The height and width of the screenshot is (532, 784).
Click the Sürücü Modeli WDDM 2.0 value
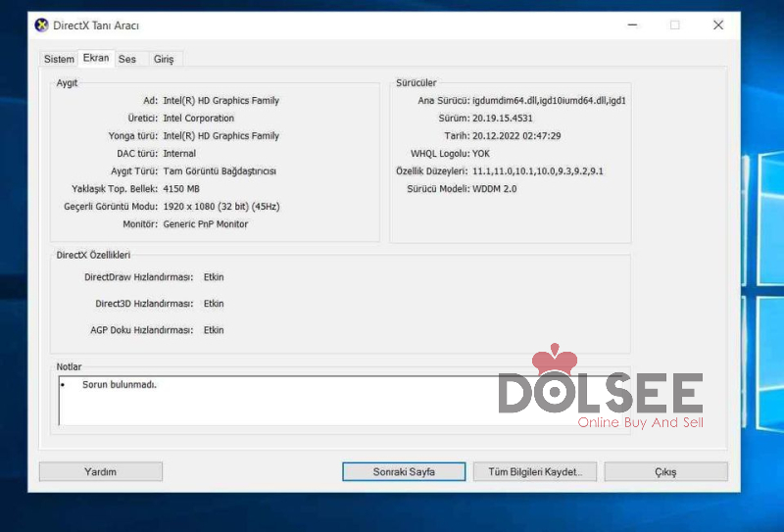point(497,189)
